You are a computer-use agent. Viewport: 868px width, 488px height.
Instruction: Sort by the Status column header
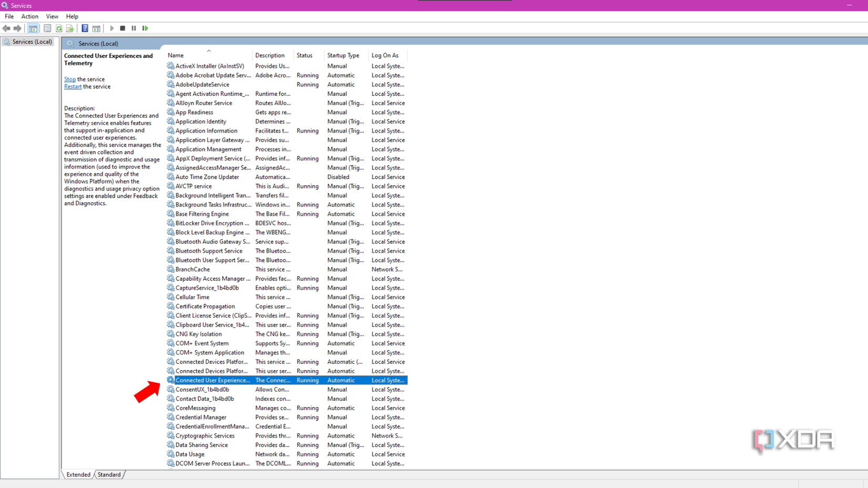pyautogui.click(x=304, y=55)
